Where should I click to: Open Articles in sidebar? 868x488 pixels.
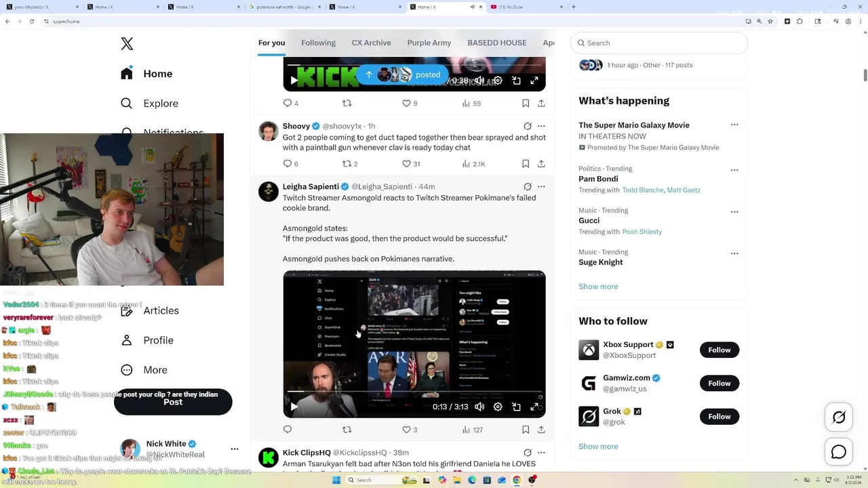point(150,310)
